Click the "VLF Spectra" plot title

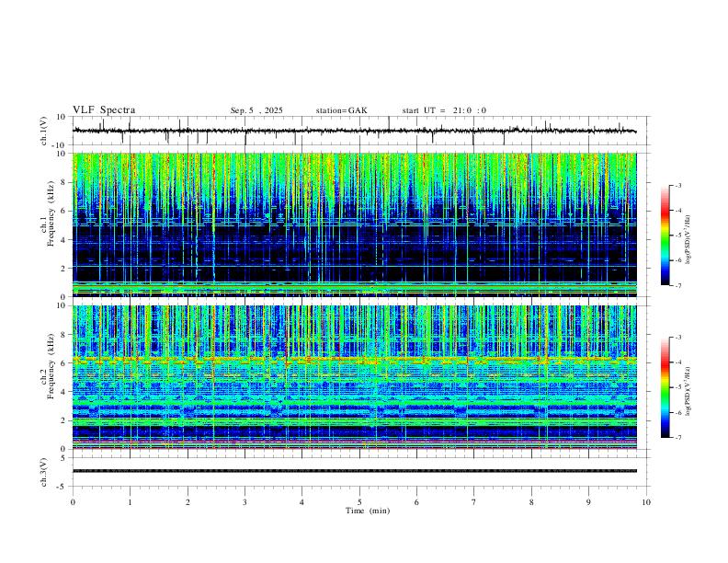point(104,110)
